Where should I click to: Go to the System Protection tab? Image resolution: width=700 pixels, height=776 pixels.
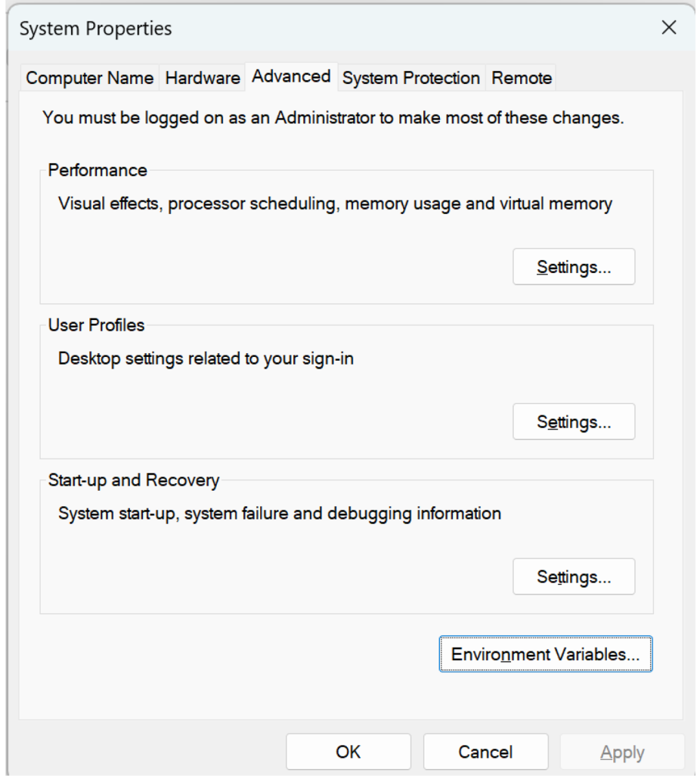411,78
